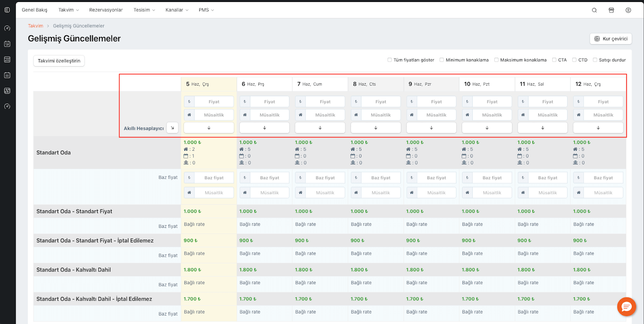Open the Genel Bakış menu item
The height and width of the screenshot is (324, 644).
(35, 10)
